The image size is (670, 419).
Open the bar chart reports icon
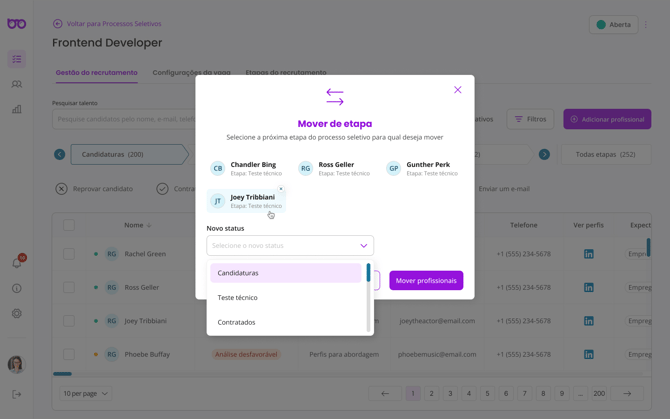pos(17,109)
